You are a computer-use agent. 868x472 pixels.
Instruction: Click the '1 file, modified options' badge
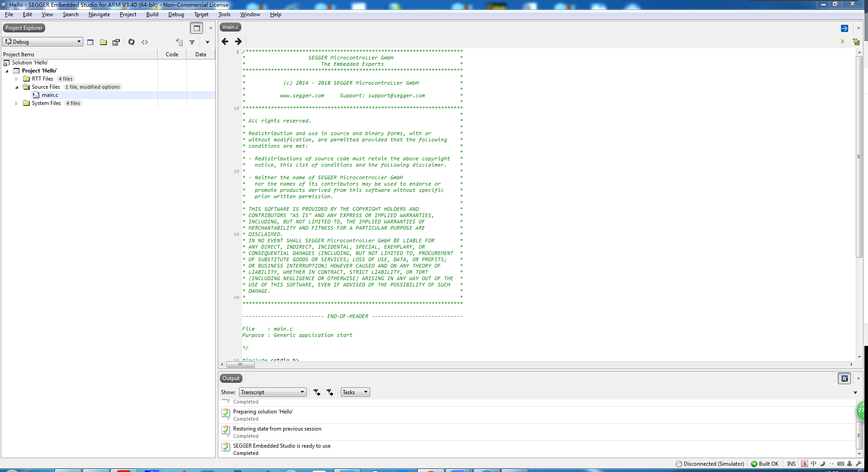coord(92,87)
